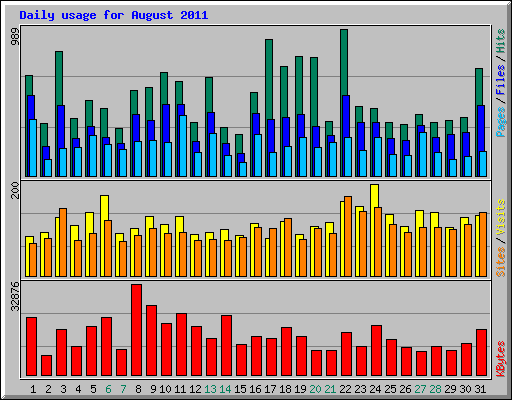Click the red KBytes bar for day 14
Screen dimensions: 512x400
[x=226, y=346]
